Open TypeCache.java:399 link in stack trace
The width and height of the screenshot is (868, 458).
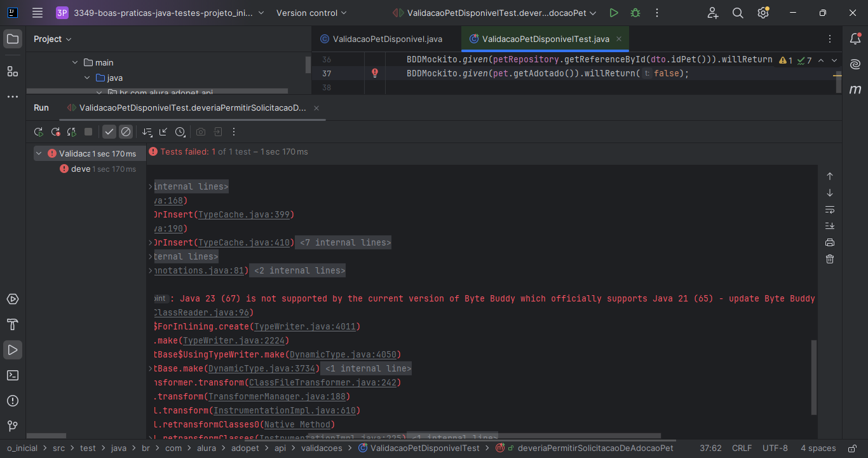click(244, 214)
